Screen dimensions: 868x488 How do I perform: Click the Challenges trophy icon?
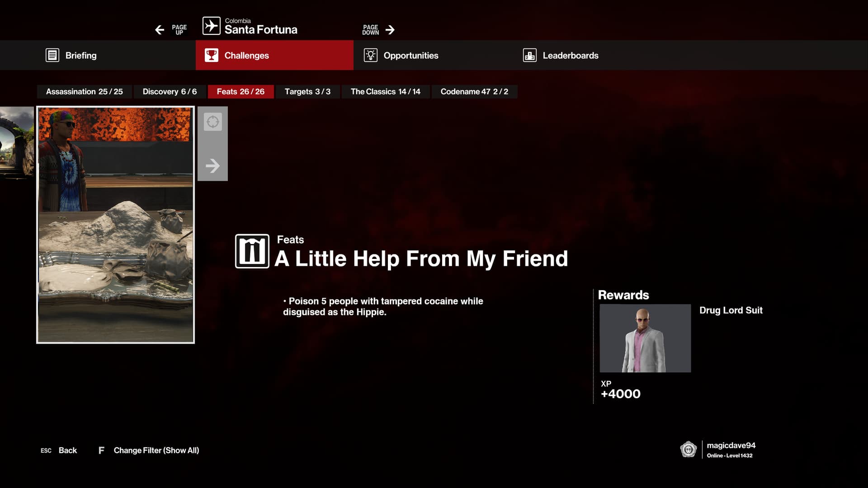click(211, 55)
